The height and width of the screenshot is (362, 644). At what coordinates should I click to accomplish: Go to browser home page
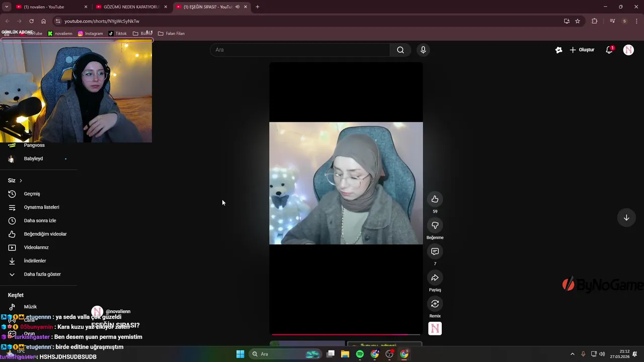tap(43, 21)
